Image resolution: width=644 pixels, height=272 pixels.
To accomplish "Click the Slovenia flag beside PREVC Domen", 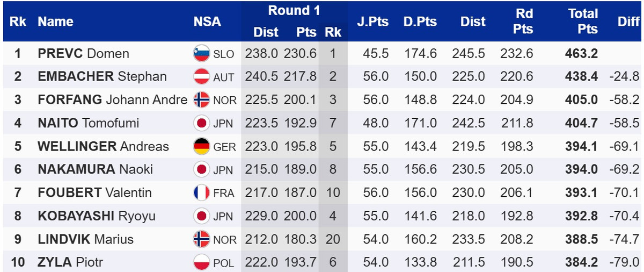I will (x=201, y=54).
